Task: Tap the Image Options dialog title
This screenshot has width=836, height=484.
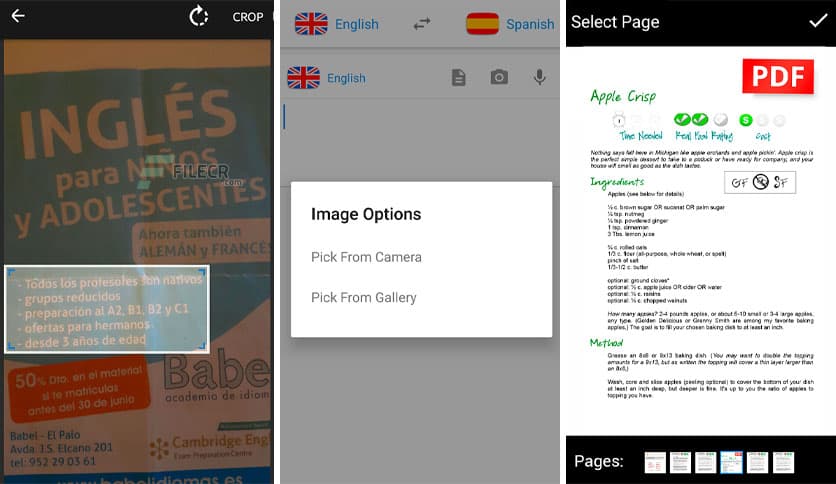Action: 366,214
